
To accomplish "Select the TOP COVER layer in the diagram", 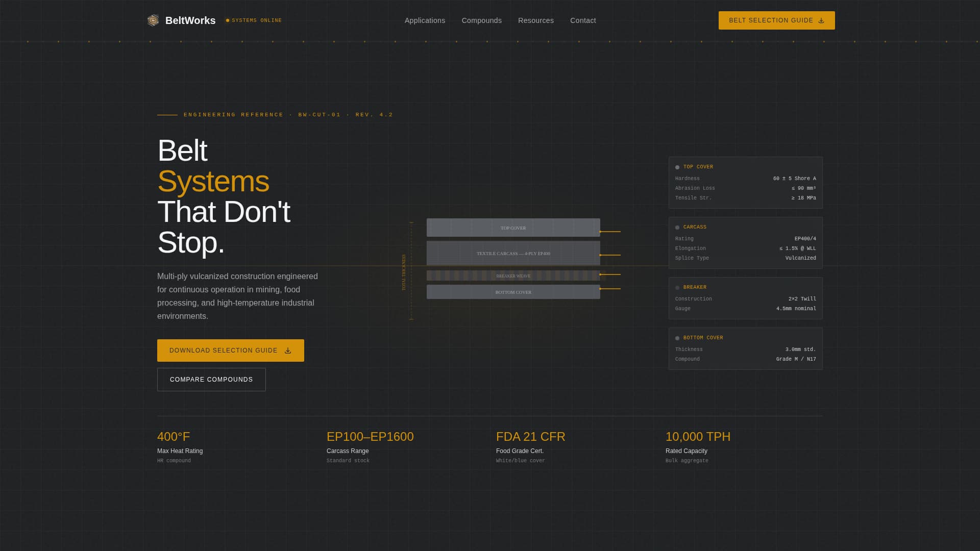I will 513,228.
